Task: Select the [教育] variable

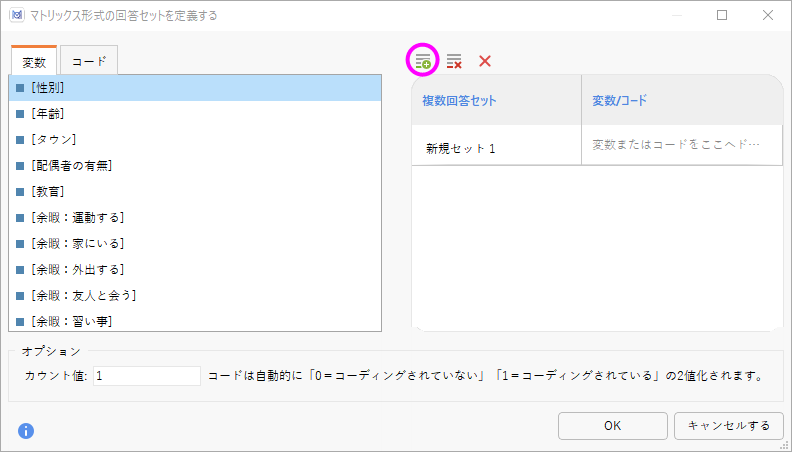Action: [195, 192]
